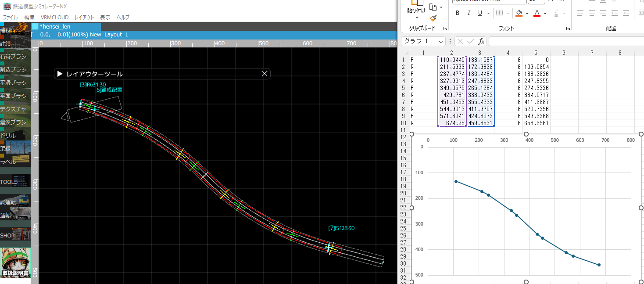Open 取扱説明書 manual with cat mascot
The height and width of the screenshot is (284, 644).
click(16, 263)
